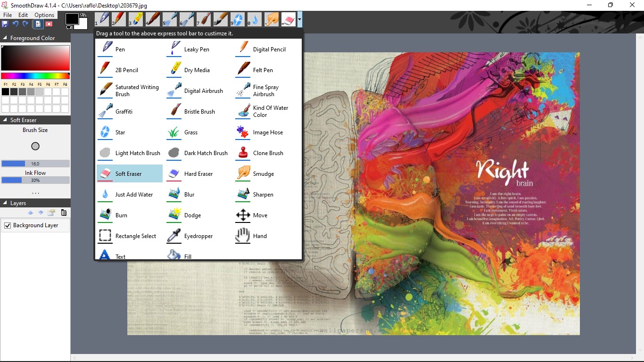Click the eraser in the express toolbar
The height and width of the screenshot is (362, 644).
(289, 19)
